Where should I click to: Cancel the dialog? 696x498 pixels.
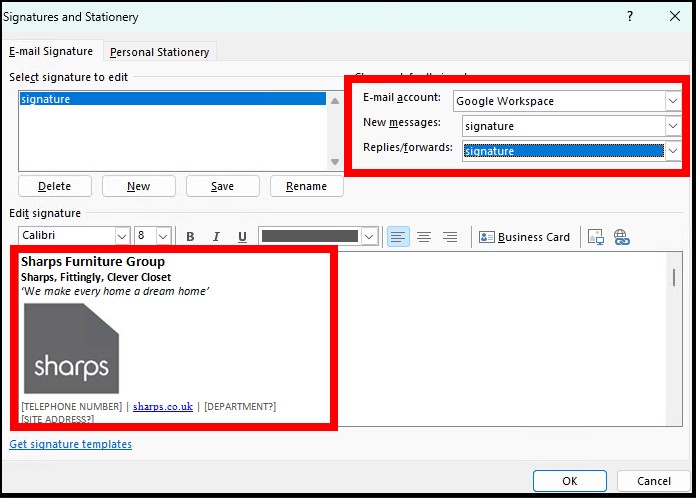[x=653, y=481]
